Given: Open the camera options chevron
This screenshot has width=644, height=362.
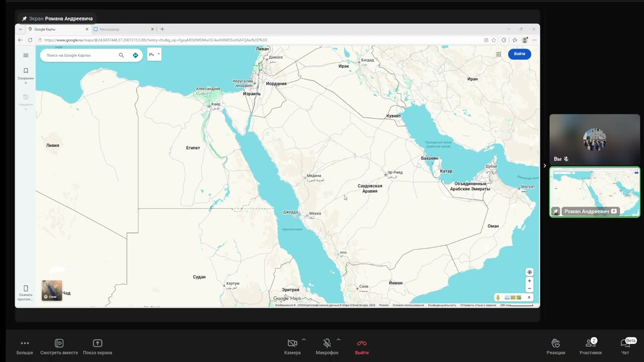Looking at the screenshot, I should click(304, 340).
